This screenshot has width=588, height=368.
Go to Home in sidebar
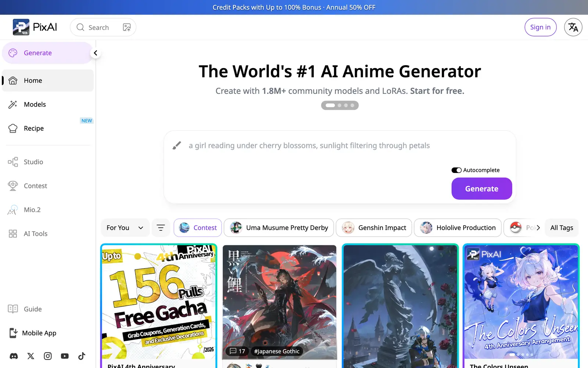click(x=48, y=81)
